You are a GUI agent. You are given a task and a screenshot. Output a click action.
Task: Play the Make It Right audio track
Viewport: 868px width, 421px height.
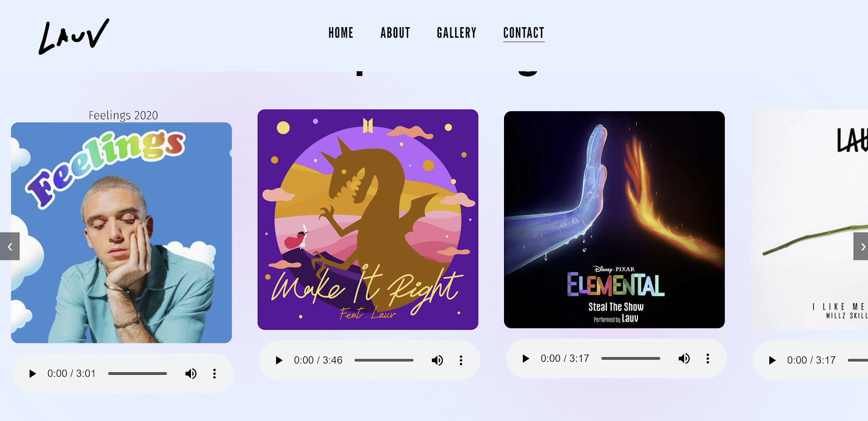coord(279,360)
